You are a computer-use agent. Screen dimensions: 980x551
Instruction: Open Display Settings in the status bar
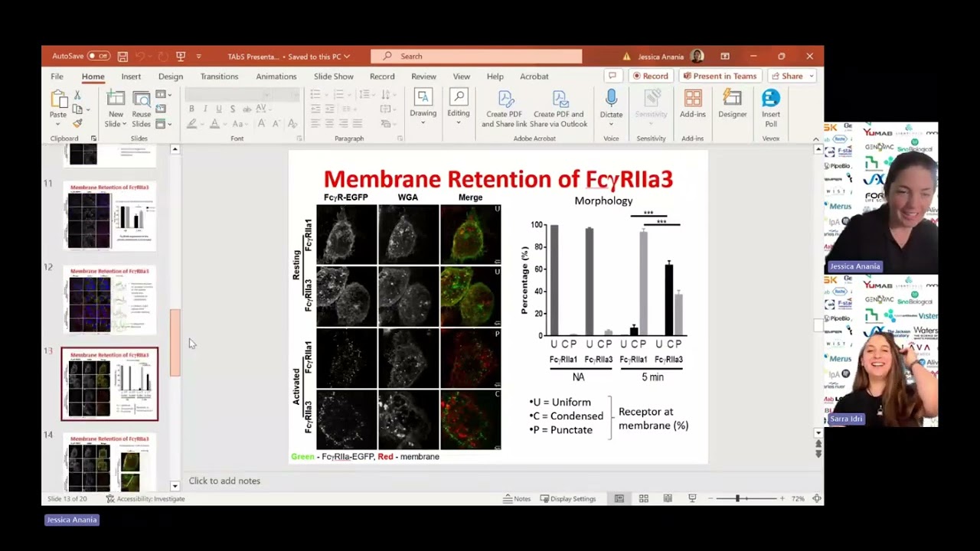568,499
